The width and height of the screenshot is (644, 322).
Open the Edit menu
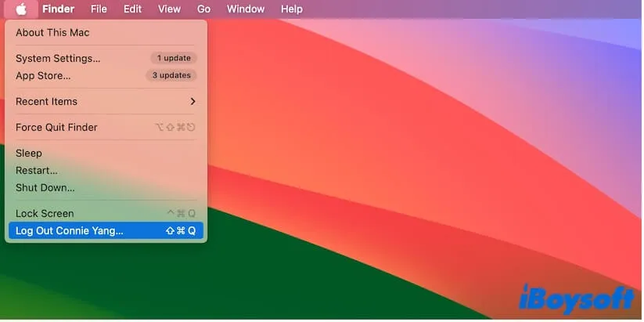(x=132, y=9)
